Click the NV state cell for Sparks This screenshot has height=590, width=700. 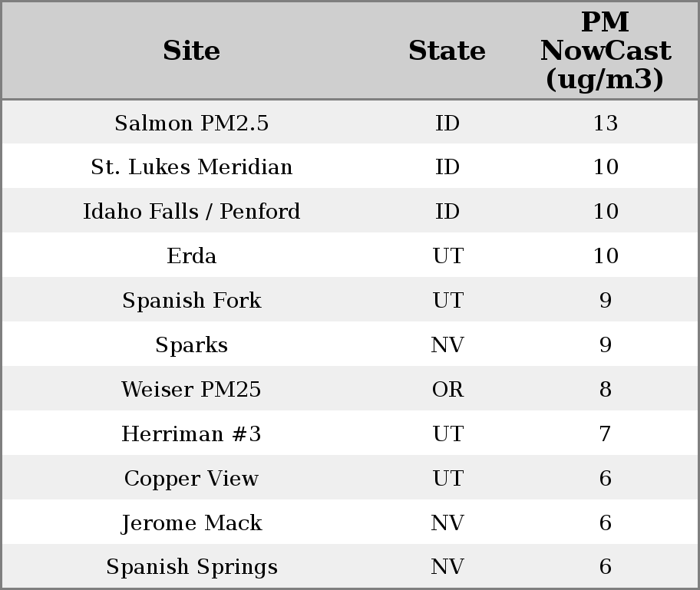[x=447, y=345]
